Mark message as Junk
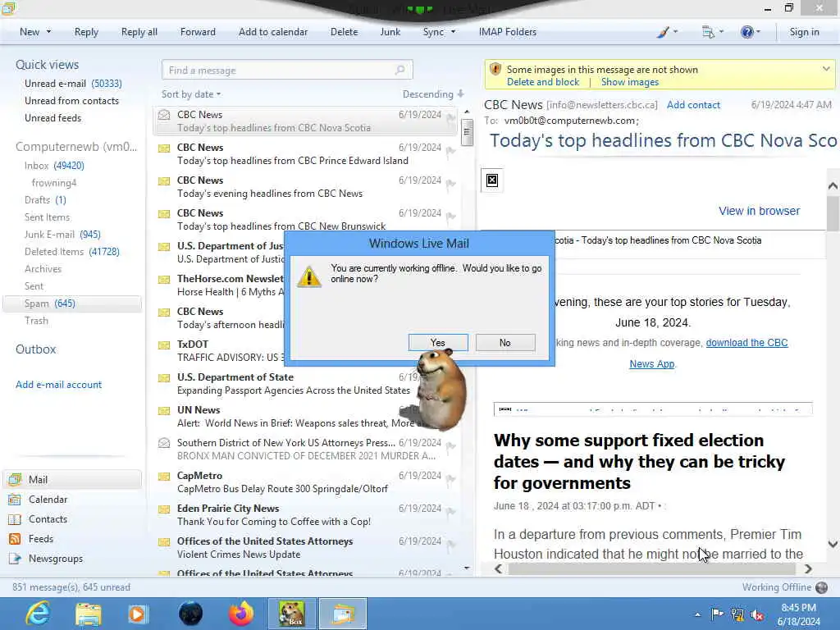This screenshot has height=630, width=840. click(390, 32)
